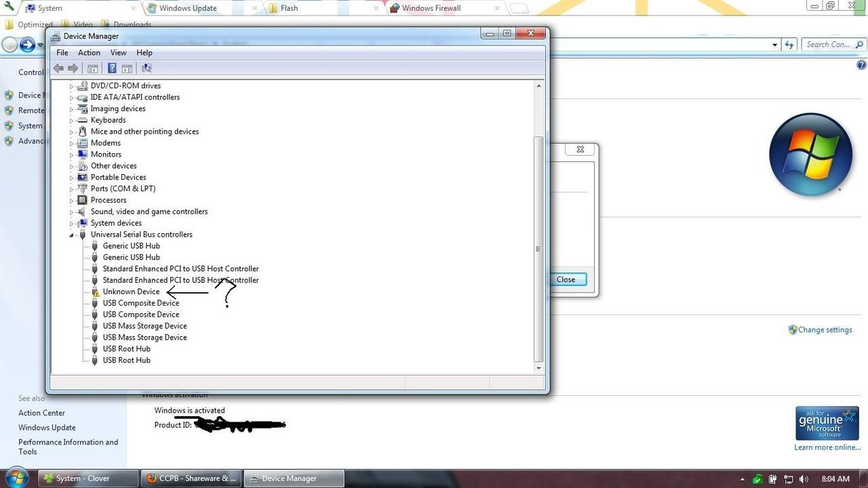Click the Processors category icon
This screenshot has width=868, height=488.
pyautogui.click(x=83, y=200)
